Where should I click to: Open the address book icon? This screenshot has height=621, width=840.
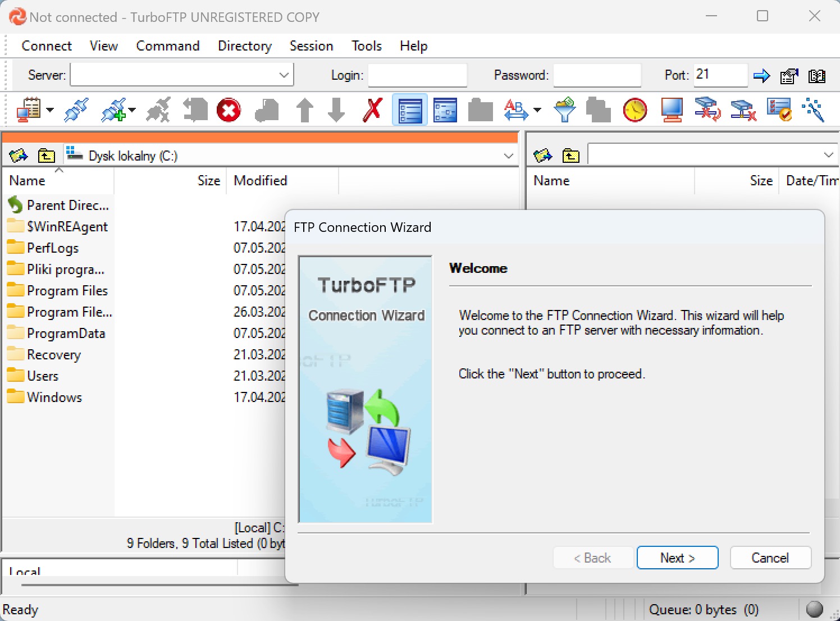tap(817, 76)
